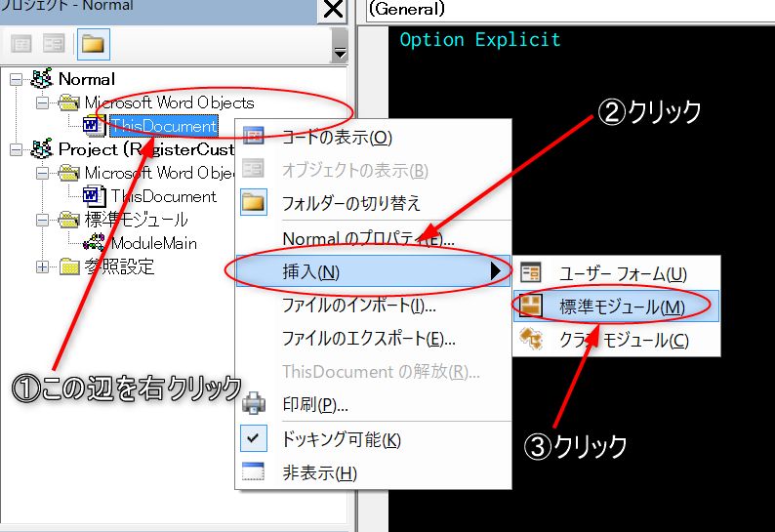The width and height of the screenshot is (775, 532).
Task: Choose フォルダーの切り替え from the context menu
Action: [373, 203]
